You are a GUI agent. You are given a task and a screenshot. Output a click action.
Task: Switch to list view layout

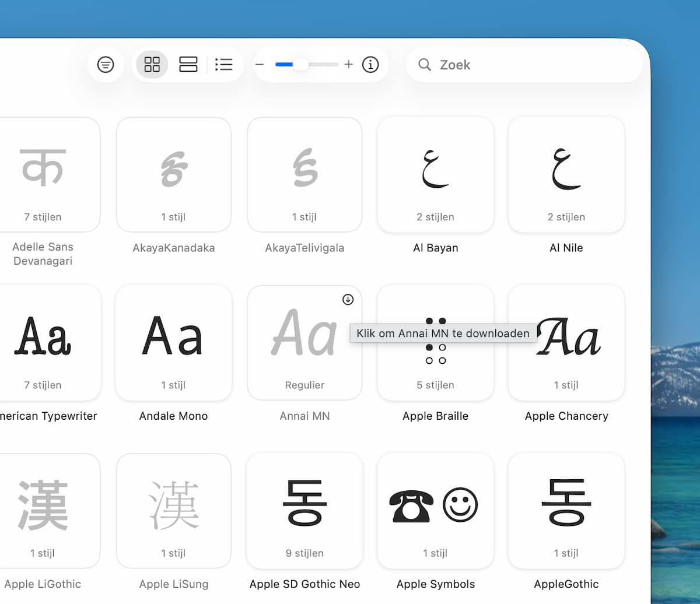[224, 64]
